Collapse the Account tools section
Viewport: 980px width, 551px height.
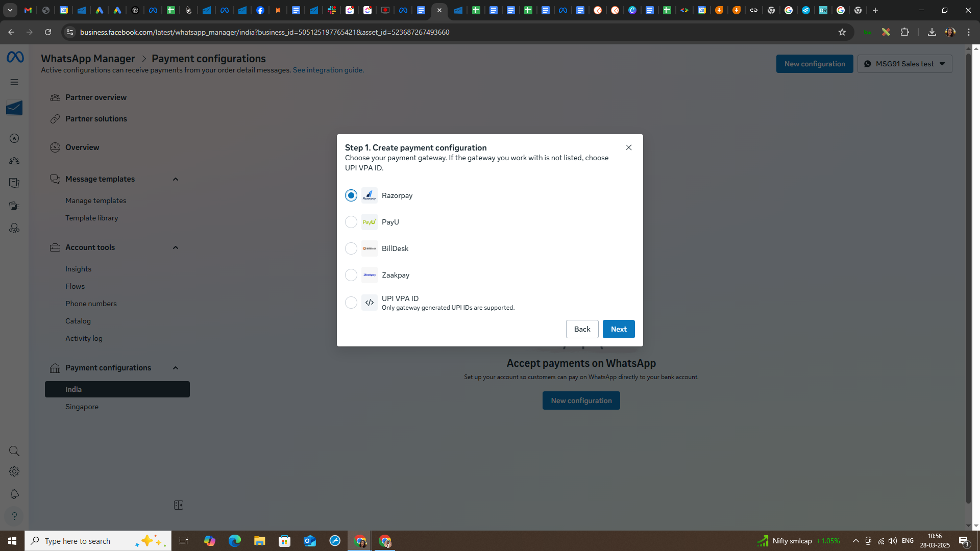(x=176, y=247)
